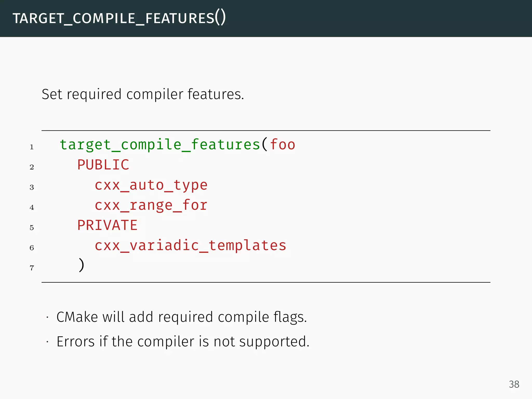
Task: Click the slide page number 38
Action: pyautogui.click(x=514, y=384)
